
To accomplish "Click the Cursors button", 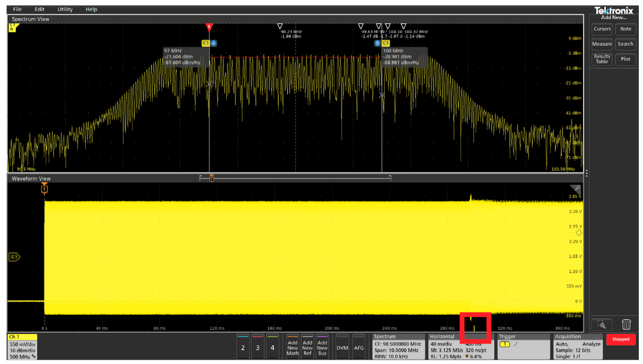I will coord(602,29).
